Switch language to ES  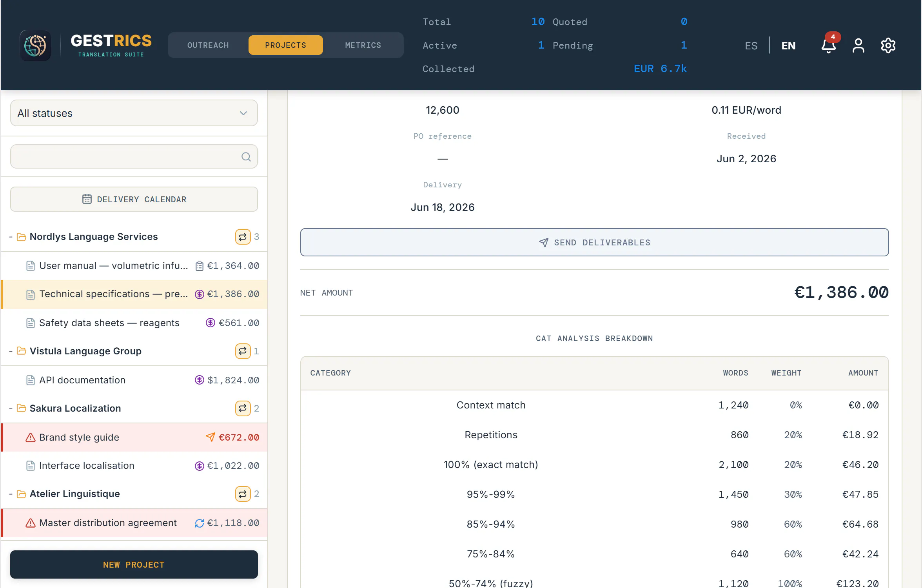click(751, 46)
